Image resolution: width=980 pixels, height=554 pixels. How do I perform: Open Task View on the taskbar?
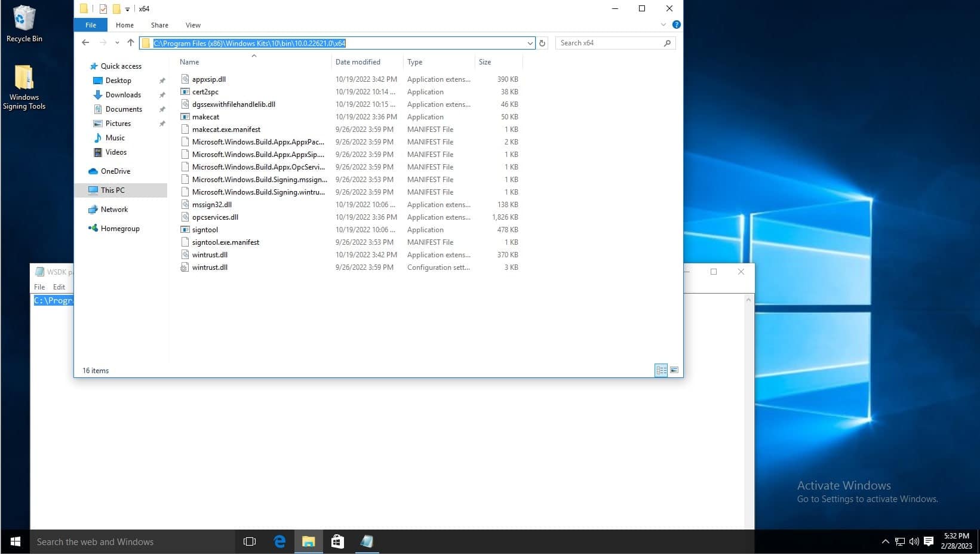point(250,541)
